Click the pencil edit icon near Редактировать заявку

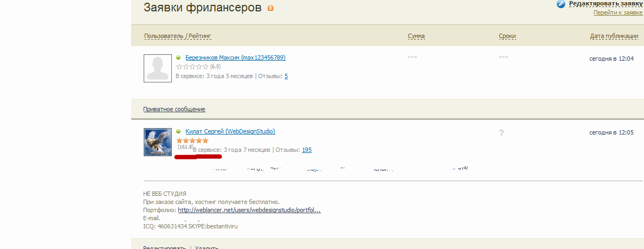click(x=561, y=4)
